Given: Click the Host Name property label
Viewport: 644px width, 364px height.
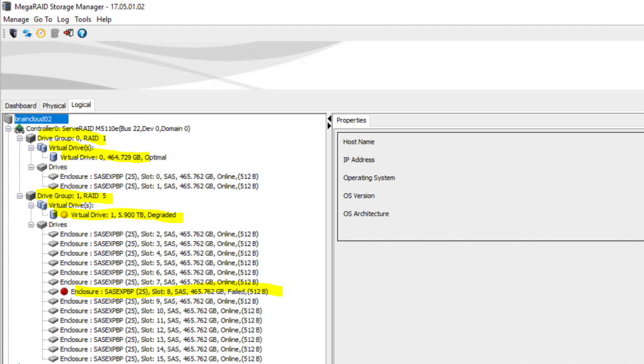Looking at the screenshot, I should pos(358,142).
